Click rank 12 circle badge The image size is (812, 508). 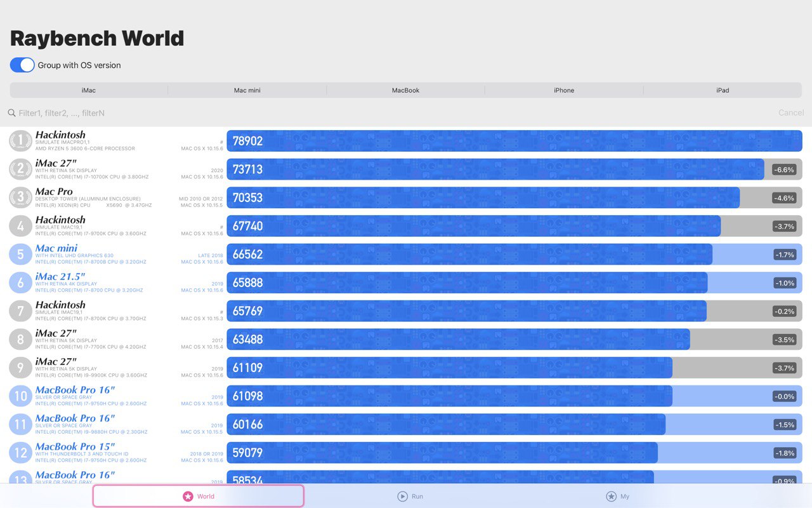point(20,453)
